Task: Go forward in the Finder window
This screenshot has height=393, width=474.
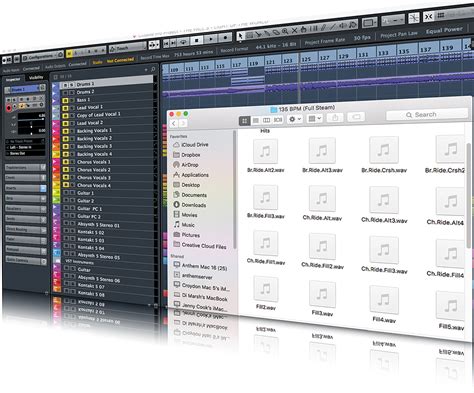Action: click(x=183, y=123)
